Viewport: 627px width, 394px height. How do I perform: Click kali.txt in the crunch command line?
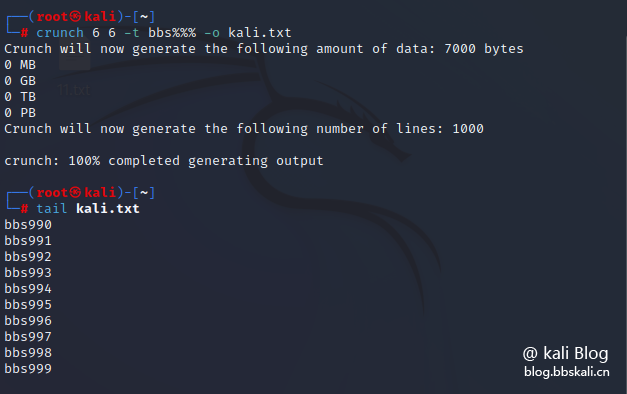260,33
